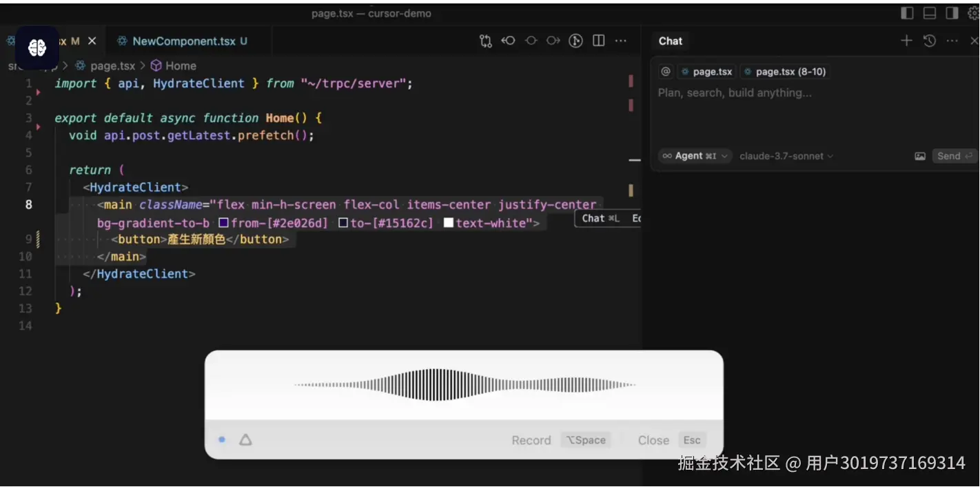Click the fold arrow beside line 3
The width and height of the screenshot is (980, 487).
38,126
